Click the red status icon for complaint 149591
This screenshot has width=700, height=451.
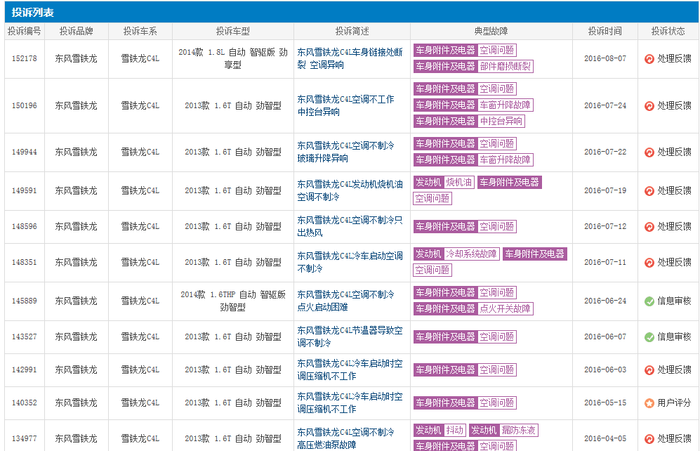pyautogui.click(x=649, y=191)
